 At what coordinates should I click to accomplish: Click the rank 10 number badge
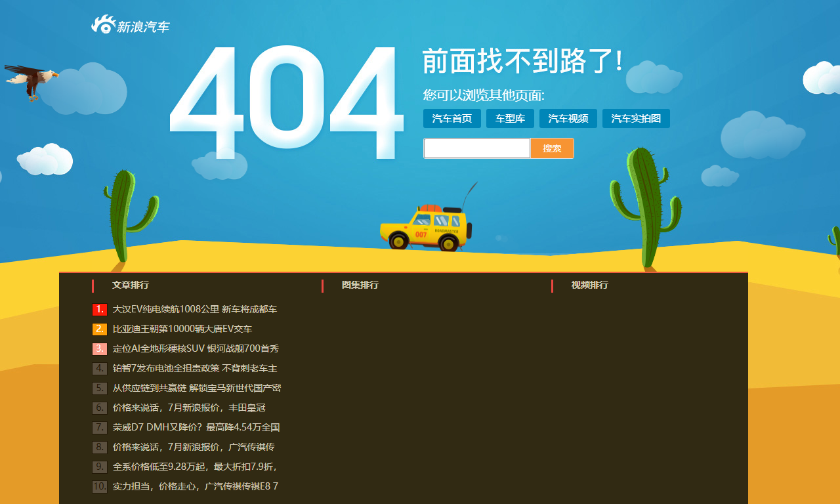(100, 486)
